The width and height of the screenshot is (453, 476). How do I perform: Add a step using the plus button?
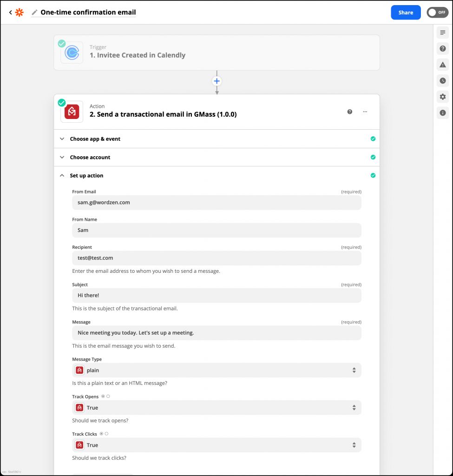(x=217, y=80)
